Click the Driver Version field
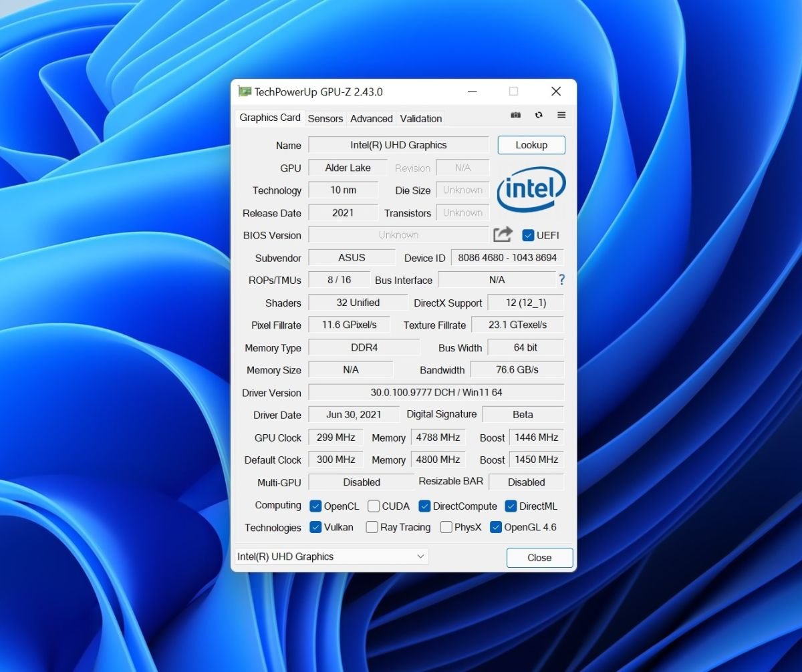The image size is (802, 672). tap(436, 392)
